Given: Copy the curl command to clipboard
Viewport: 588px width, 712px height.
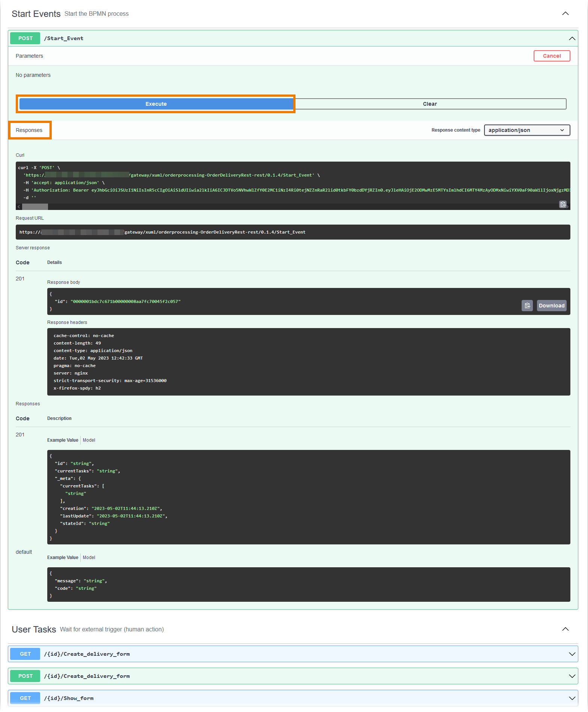Looking at the screenshot, I should click(x=562, y=204).
